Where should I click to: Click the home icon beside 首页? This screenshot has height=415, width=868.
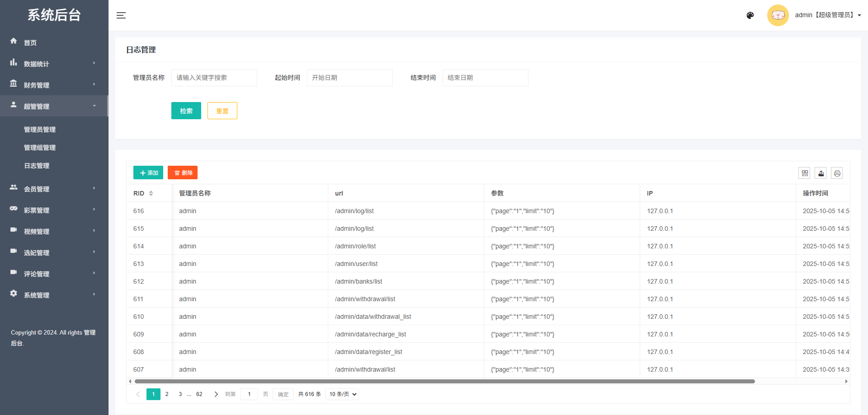(x=14, y=41)
